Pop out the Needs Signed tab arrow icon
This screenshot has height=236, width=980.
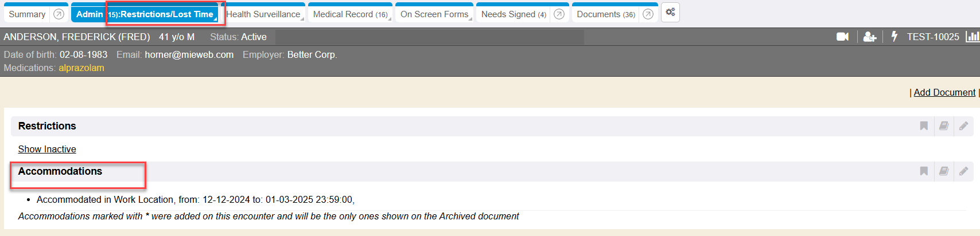point(559,14)
